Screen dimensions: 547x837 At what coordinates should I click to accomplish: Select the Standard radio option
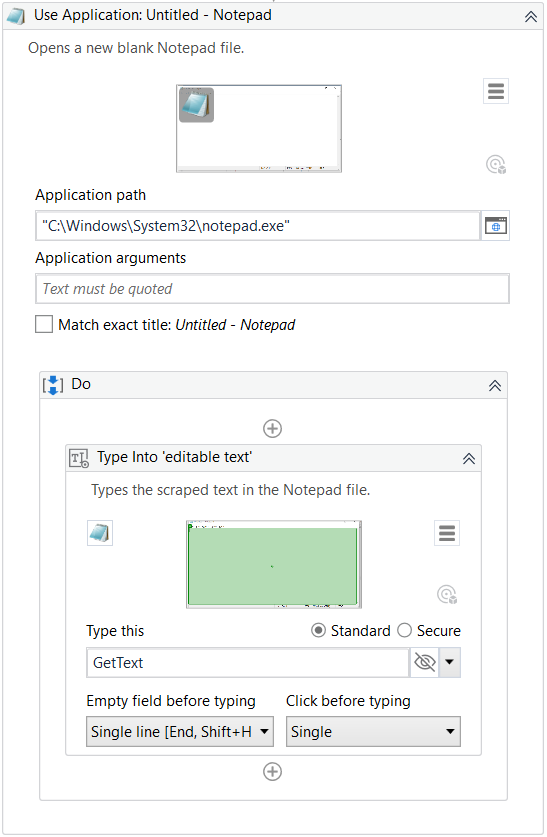click(x=318, y=631)
